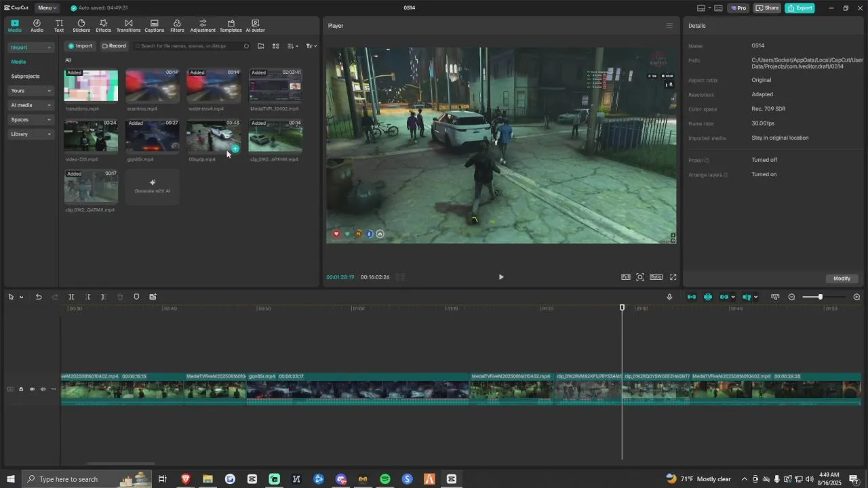
Task: Click the new folder icon in media panel
Action: pos(260,46)
